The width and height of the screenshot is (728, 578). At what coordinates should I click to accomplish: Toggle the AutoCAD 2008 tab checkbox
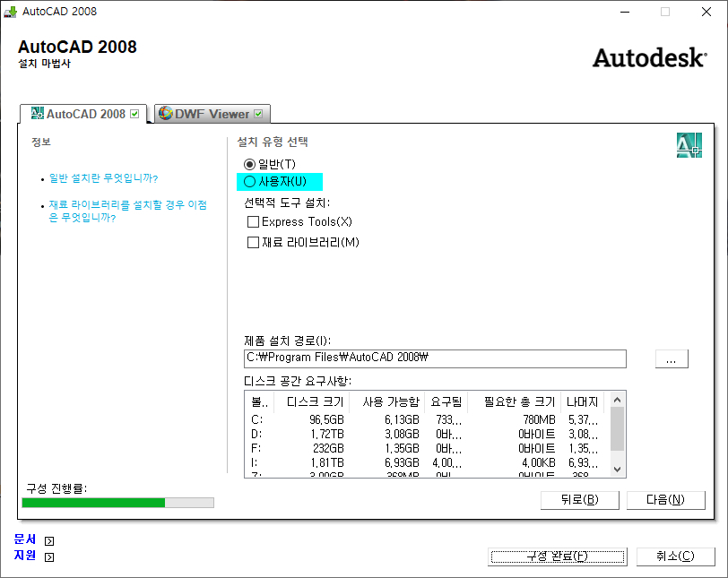[134, 114]
